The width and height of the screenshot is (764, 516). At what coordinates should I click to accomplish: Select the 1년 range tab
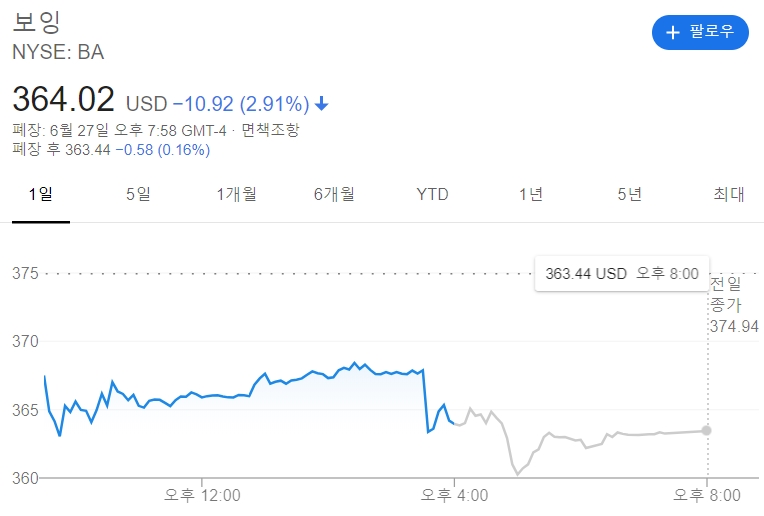pyautogui.click(x=531, y=194)
